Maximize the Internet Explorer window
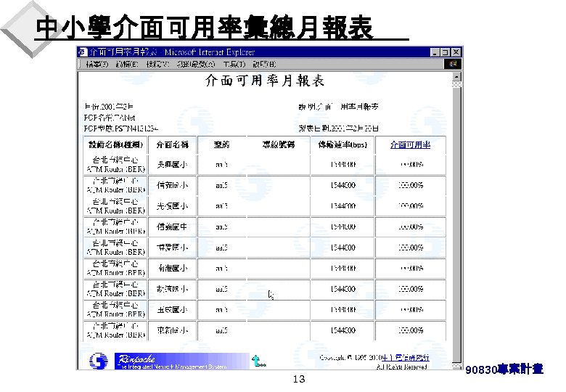The image size is (566, 392). (x=445, y=52)
